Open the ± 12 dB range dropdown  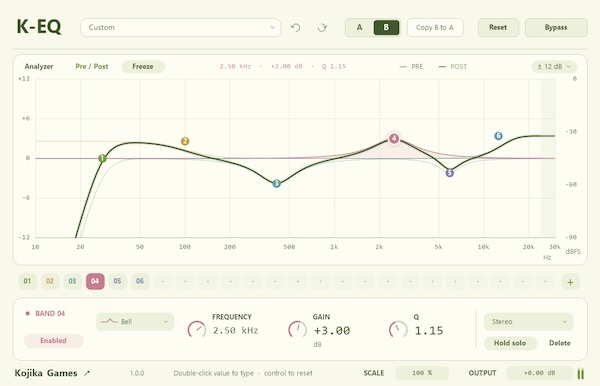(x=554, y=67)
